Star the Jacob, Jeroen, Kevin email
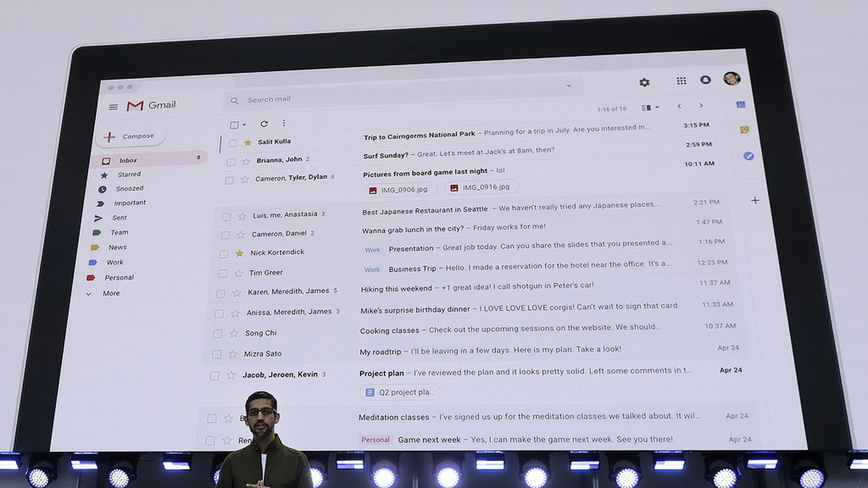868x488 pixels. click(x=231, y=375)
